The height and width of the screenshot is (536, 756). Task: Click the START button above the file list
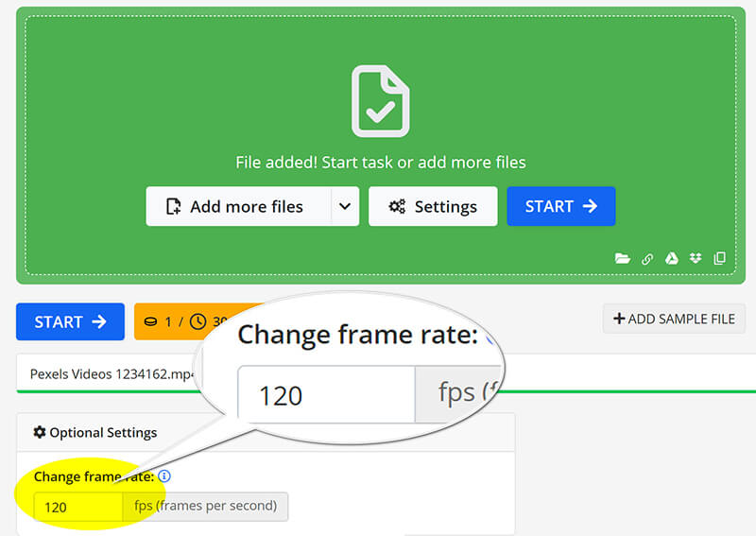pos(70,321)
